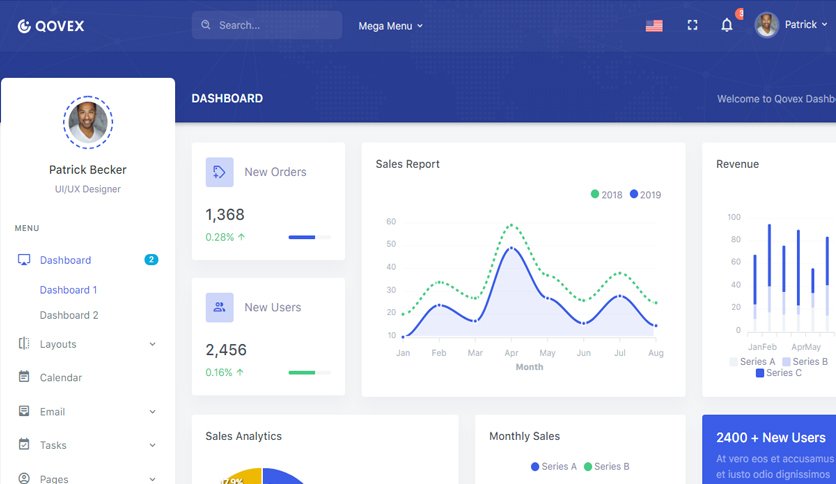Click the Qovex logo icon
Viewport: 836px width, 484px height.
pos(24,26)
